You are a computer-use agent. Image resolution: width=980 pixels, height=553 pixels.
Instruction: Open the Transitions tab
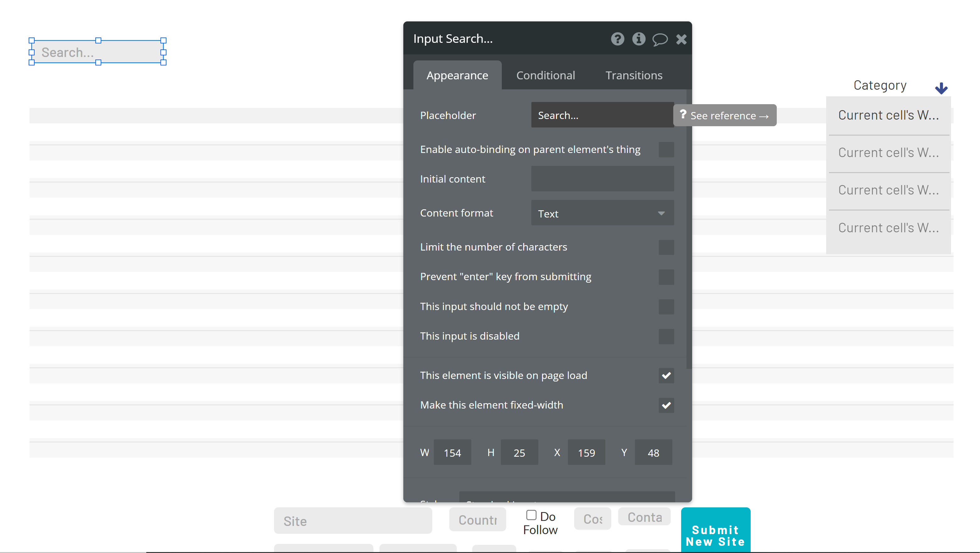634,75
